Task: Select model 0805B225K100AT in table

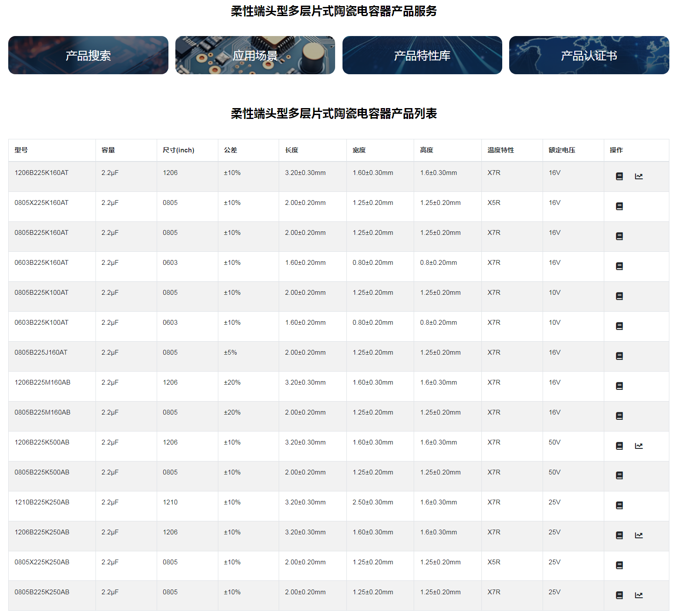Action: click(x=41, y=293)
